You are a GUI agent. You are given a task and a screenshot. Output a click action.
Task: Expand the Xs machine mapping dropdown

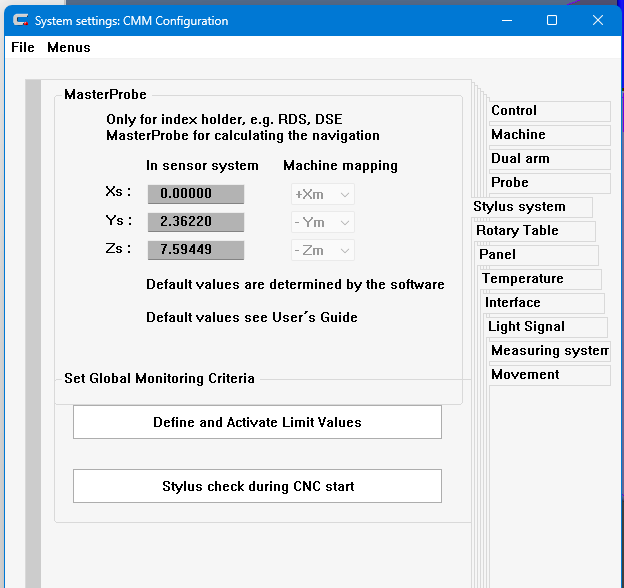pos(322,194)
